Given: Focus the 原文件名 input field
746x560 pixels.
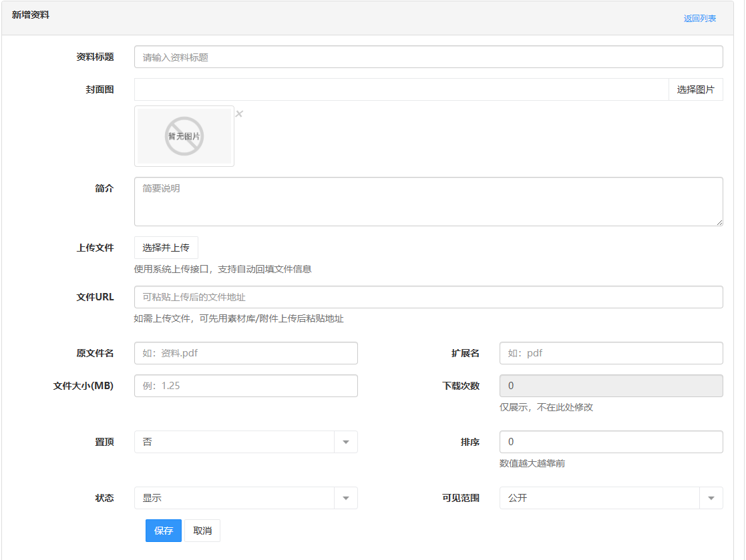Looking at the screenshot, I should point(246,352).
